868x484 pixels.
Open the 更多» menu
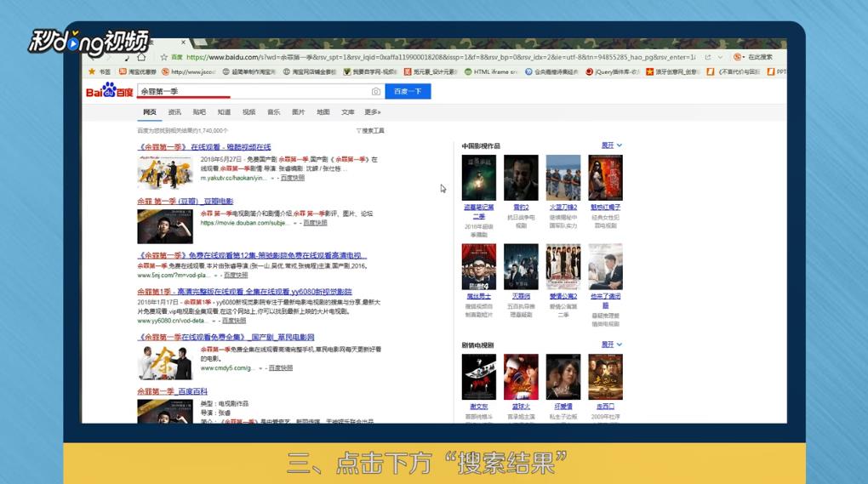[373, 111]
